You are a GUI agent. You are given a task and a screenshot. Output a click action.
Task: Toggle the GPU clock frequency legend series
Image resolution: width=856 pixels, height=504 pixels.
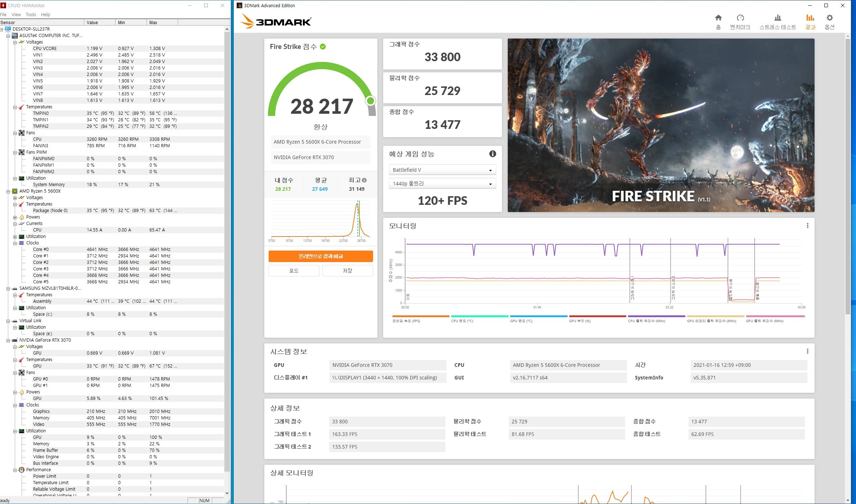click(775, 319)
